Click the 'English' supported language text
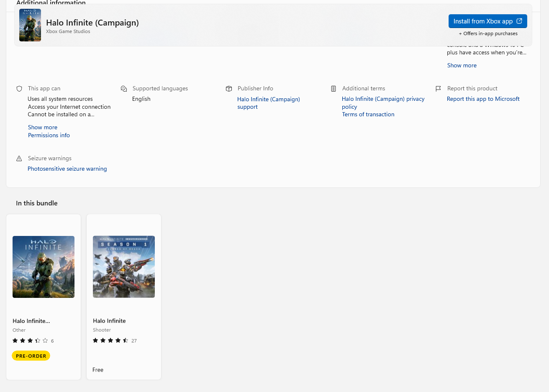The image size is (549, 392). tap(141, 99)
